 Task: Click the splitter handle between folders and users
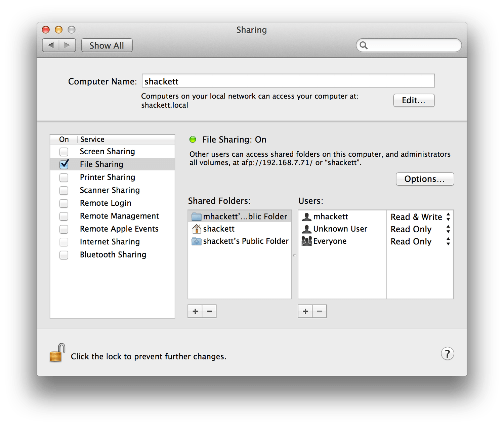(295, 256)
